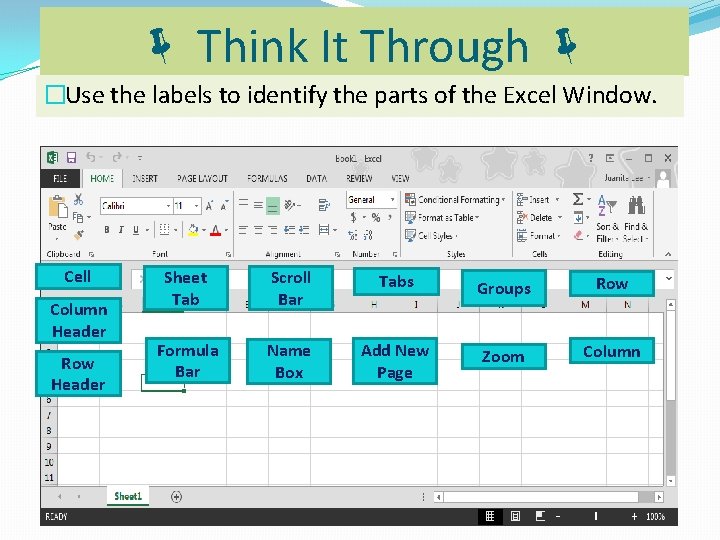Click the Decrease Indent icon
The image size is (720, 540).
click(289, 230)
